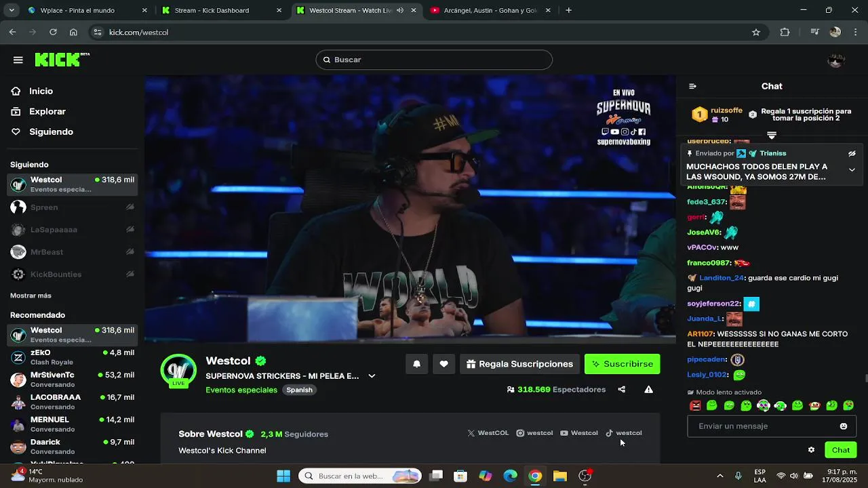868x488 pixels.
Task: Expand the pinned message from Trianiss
Action: pyautogui.click(x=852, y=170)
